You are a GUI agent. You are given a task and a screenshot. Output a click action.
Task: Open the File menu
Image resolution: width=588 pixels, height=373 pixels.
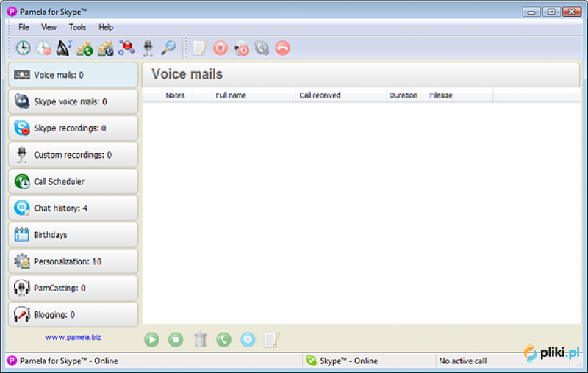coord(24,27)
